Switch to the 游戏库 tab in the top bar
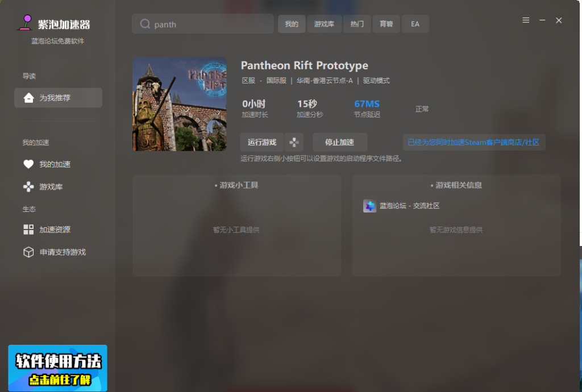The width and height of the screenshot is (582, 392). (x=325, y=24)
